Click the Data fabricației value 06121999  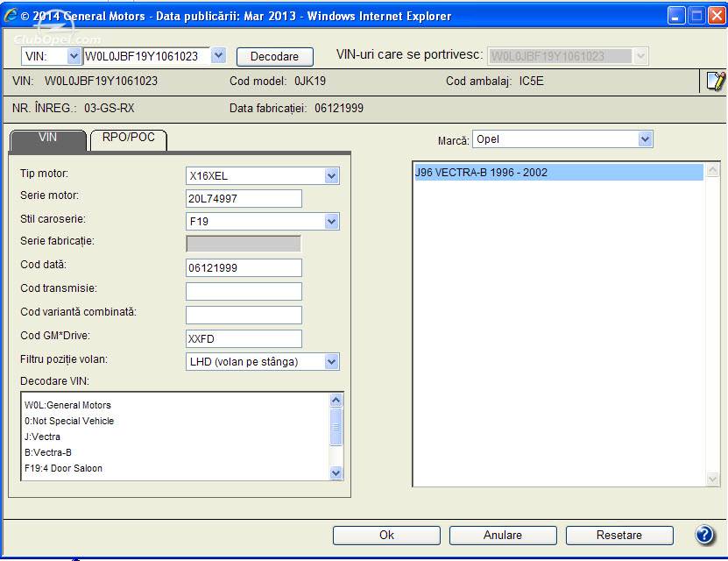[x=339, y=108]
